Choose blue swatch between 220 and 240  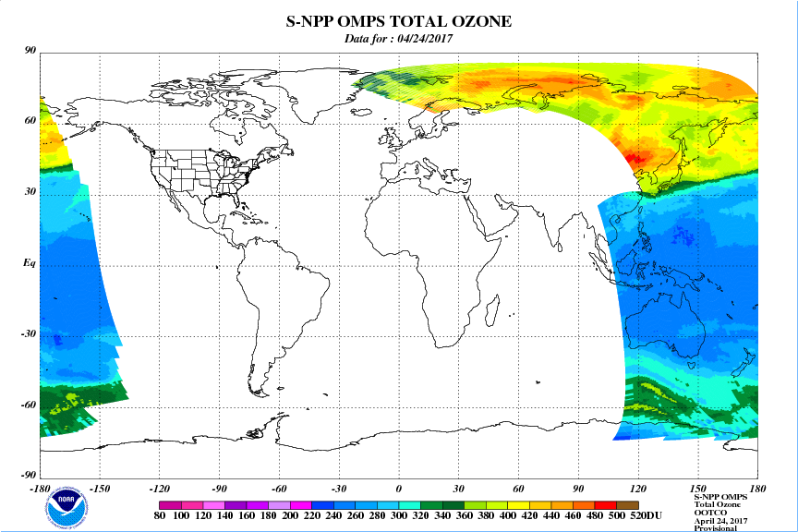pyautogui.click(x=322, y=505)
